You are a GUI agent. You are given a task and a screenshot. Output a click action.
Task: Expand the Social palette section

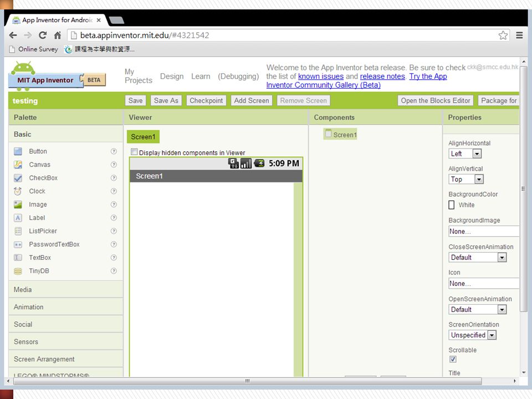pos(66,324)
